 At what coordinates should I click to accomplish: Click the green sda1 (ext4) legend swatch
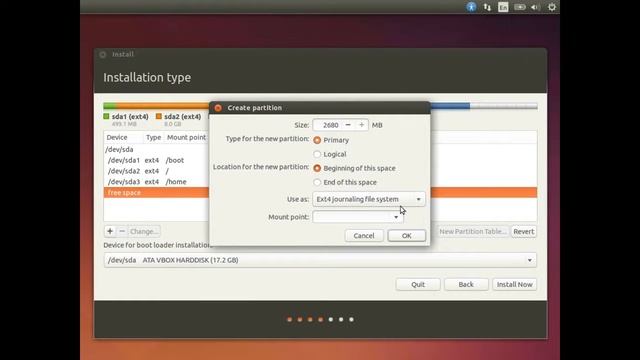[x=107, y=116]
